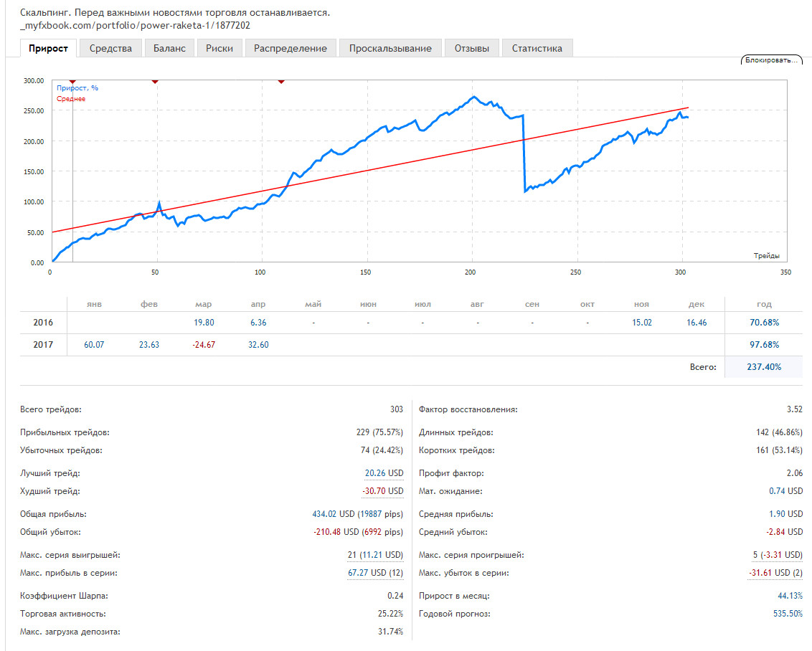The width and height of the screenshot is (812, 651).
Task: Click worst trade value -30.70 USD
Action: tap(383, 490)
